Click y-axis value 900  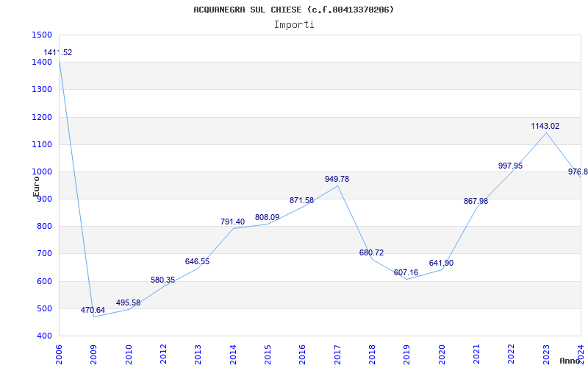coord(45,199)
